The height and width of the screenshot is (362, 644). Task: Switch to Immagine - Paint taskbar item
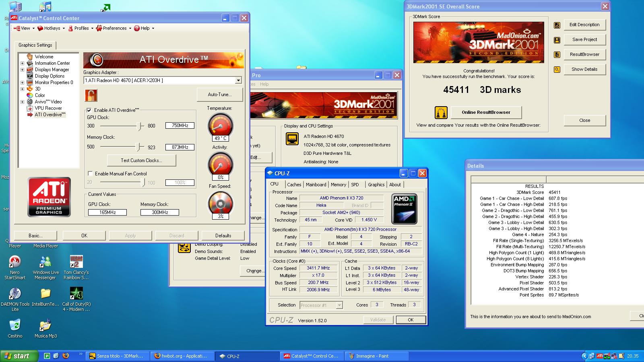(377, 356)
